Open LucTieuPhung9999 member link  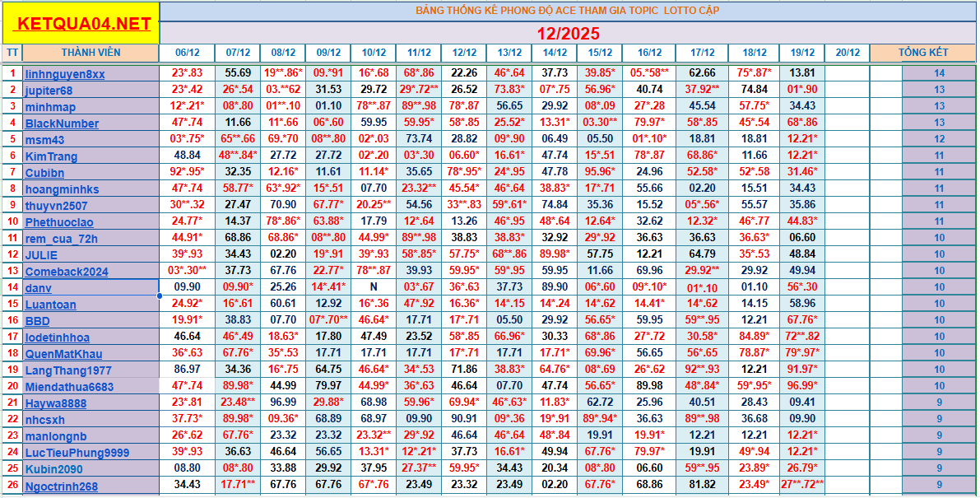77,453
